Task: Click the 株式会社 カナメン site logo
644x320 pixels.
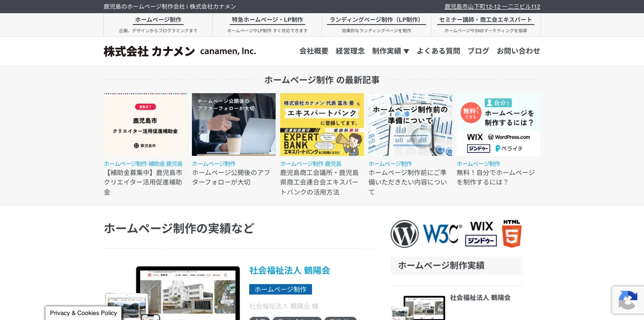Action: point(180,51)
